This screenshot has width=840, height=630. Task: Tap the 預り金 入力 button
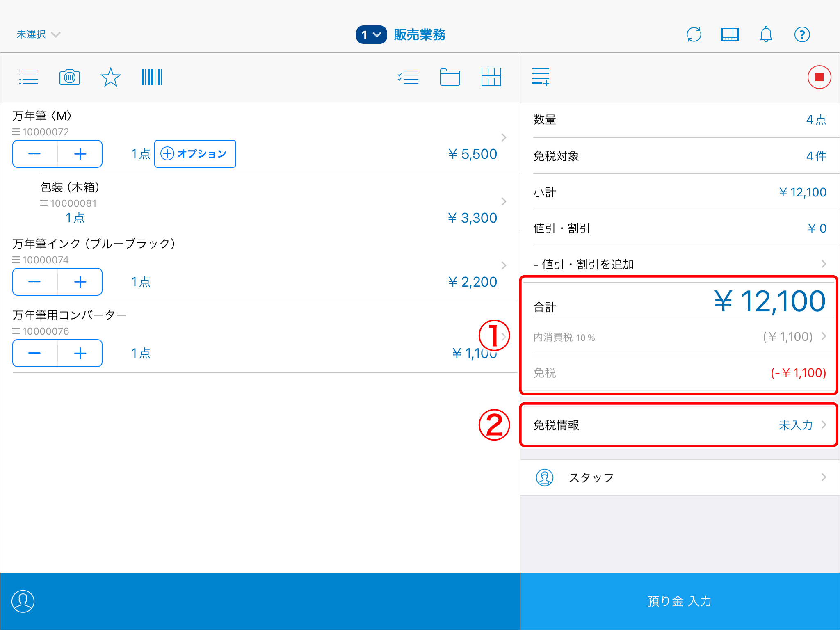(x=680, y=601)
